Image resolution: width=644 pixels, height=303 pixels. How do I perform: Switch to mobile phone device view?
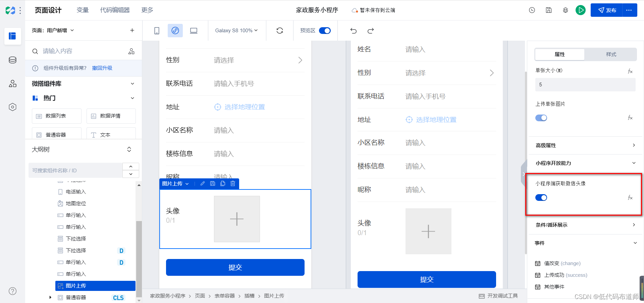point(157,31)
